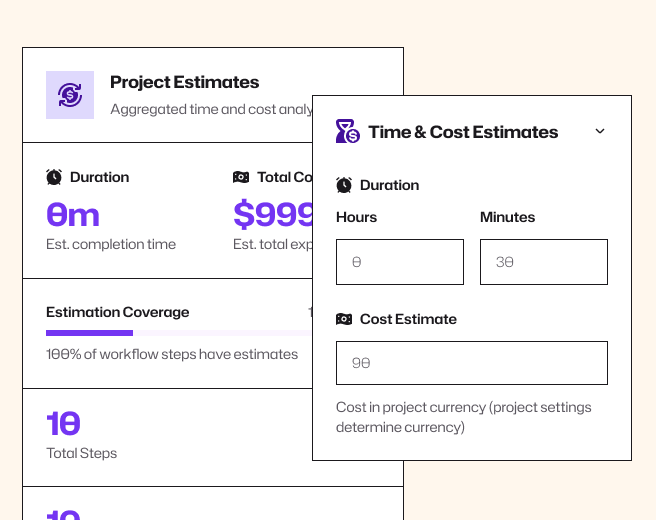Click the project currency help text
This screenshot has width=656, height=520.
pyautogui.click(x=465, y=417)
